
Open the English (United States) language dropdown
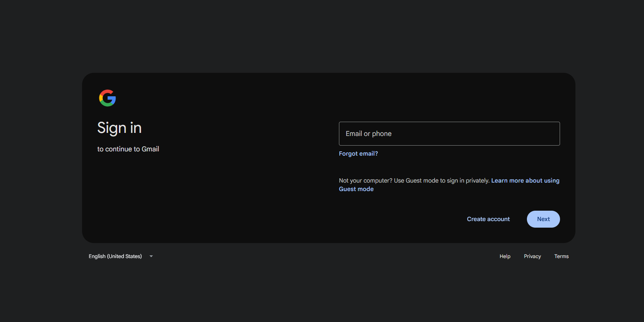[121, 257]
